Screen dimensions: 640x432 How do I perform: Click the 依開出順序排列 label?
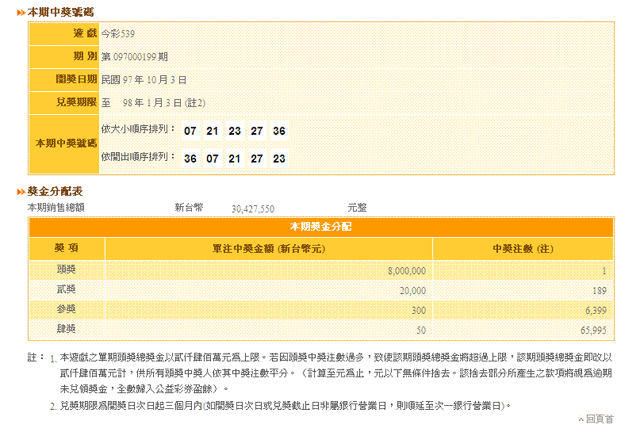coord(138,157)
